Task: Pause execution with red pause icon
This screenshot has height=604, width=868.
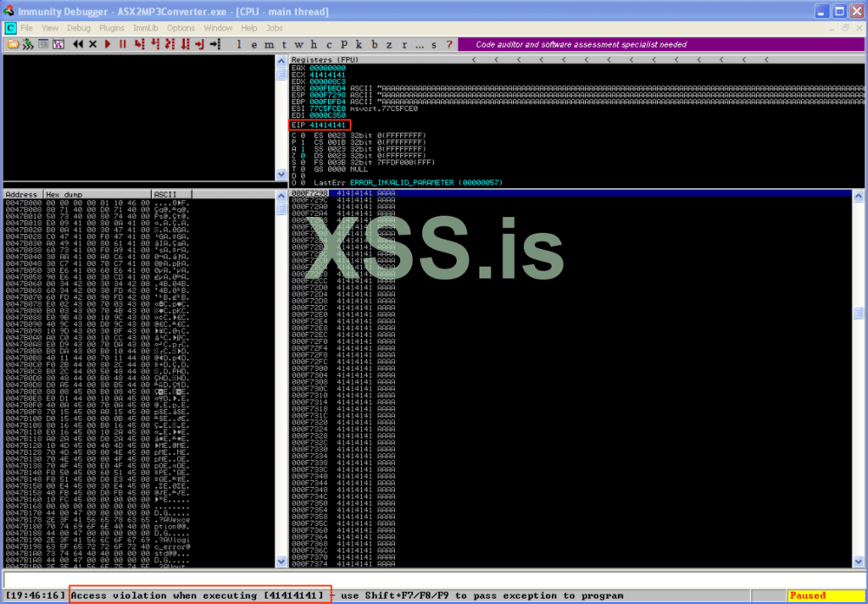Action: tap(122, 44)
